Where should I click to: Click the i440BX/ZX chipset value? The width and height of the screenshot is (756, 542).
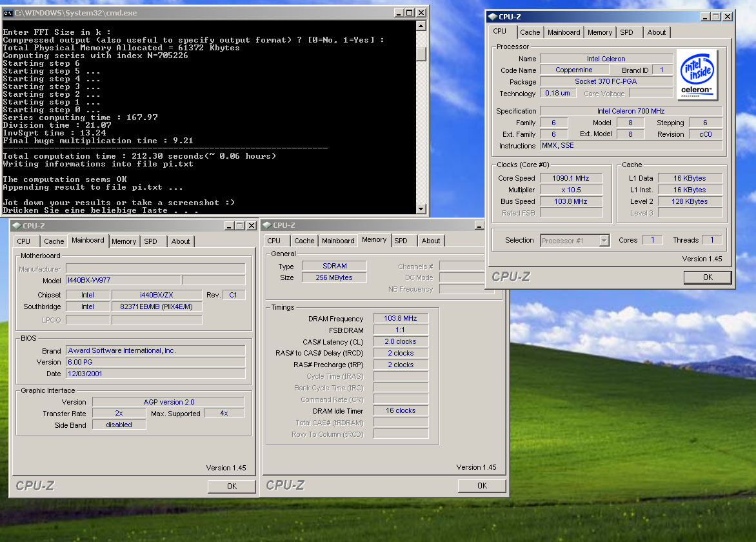[x=157, y=295]
